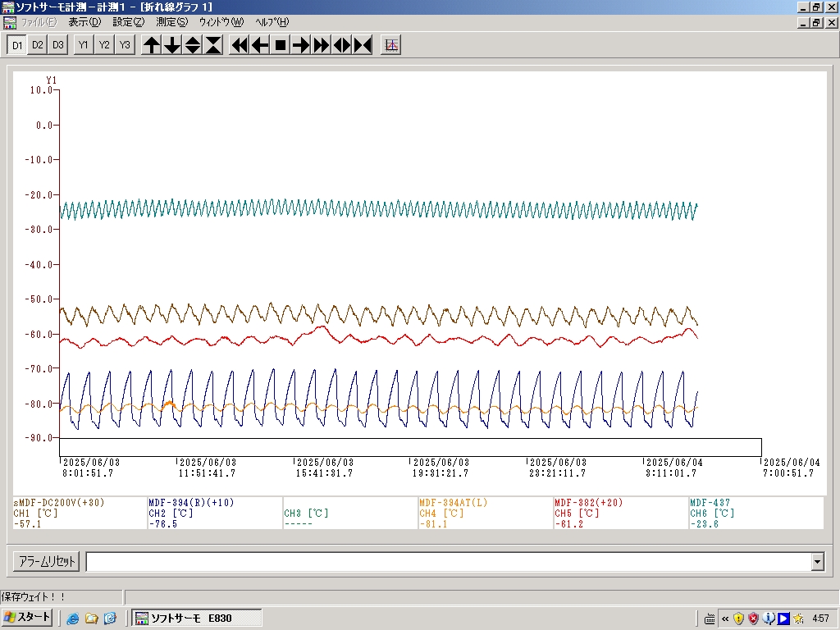Click the -50.0 axis tick label

tap(39, 299)
